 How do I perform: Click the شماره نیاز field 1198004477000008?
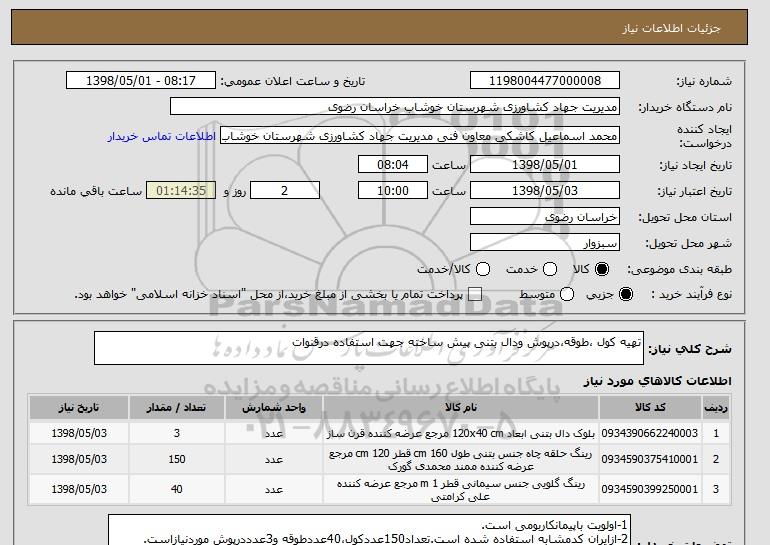pyautogui.click(x=545, y=81)
